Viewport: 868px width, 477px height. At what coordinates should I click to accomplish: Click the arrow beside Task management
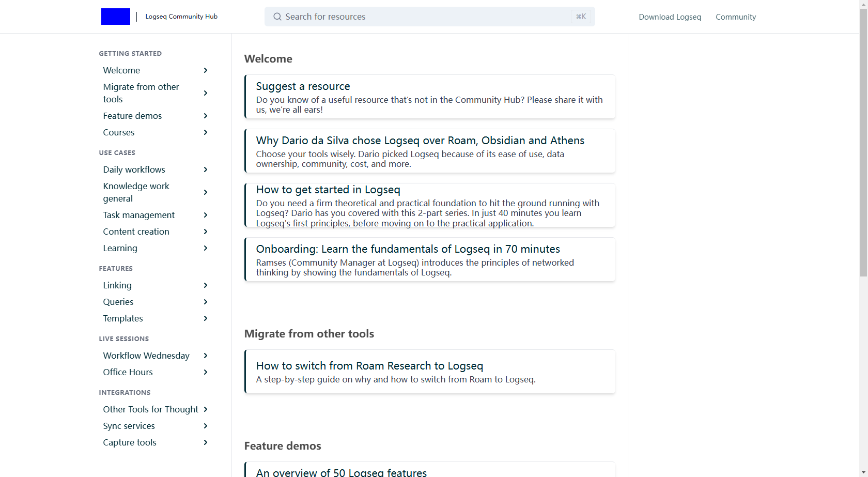click(x=206, y=215)
